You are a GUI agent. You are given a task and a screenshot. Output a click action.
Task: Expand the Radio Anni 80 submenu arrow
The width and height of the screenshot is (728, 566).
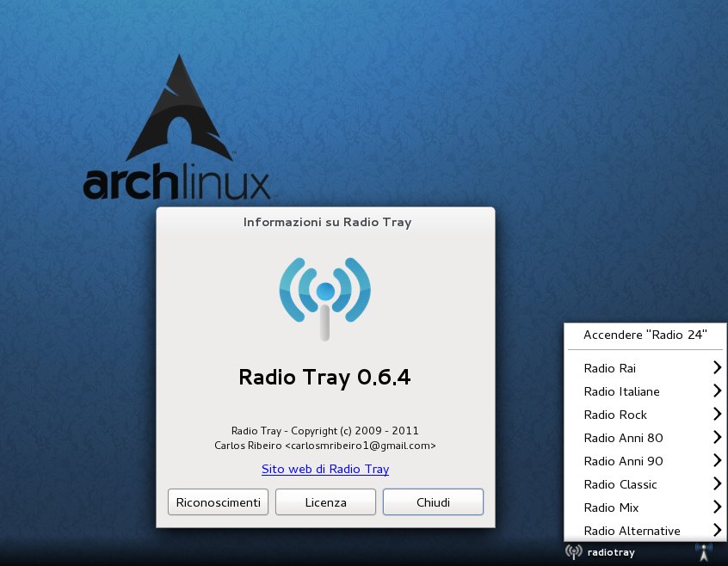click(718, 437)
